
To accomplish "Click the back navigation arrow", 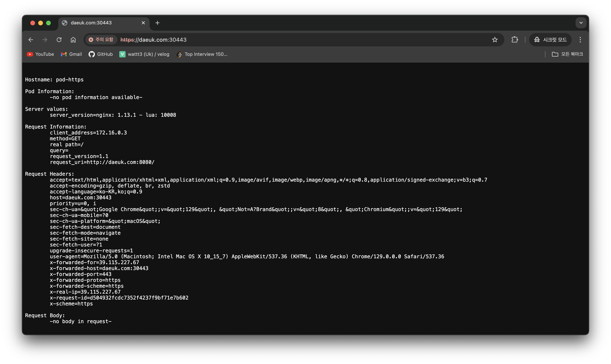I will [x=31, y=40].
